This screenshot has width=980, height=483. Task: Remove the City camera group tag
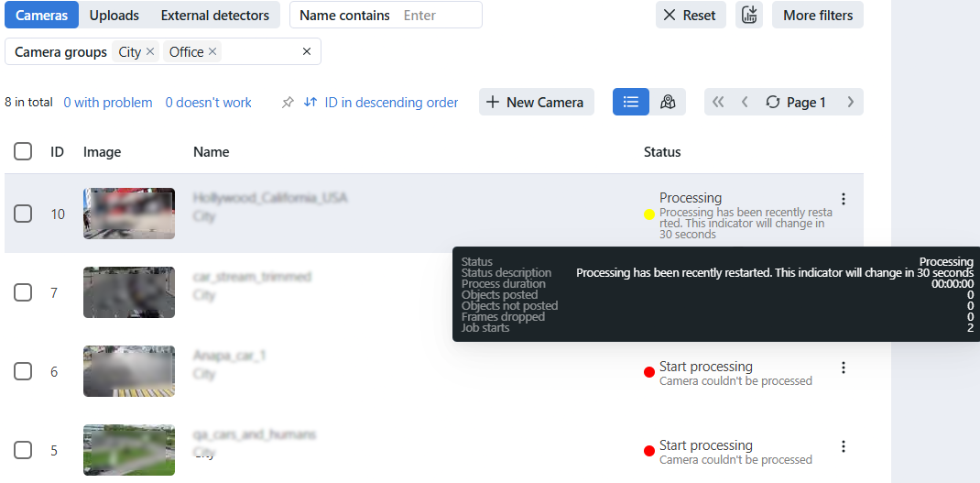point(150,52)
